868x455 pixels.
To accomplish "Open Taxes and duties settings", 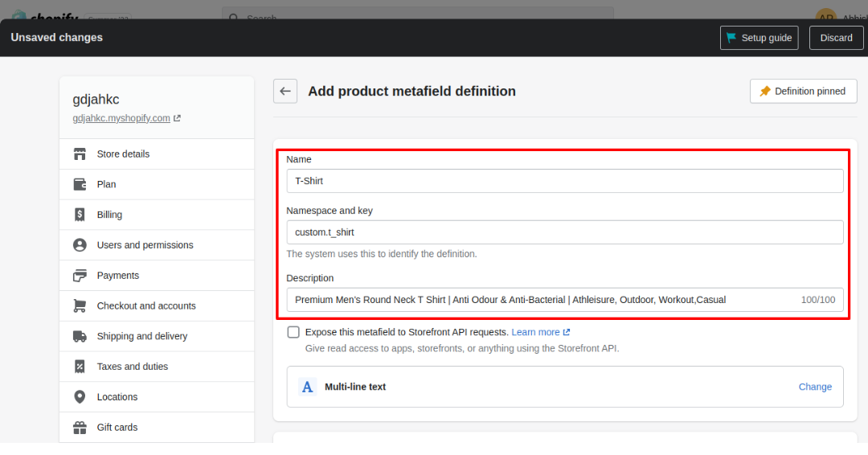I will 157,367.
